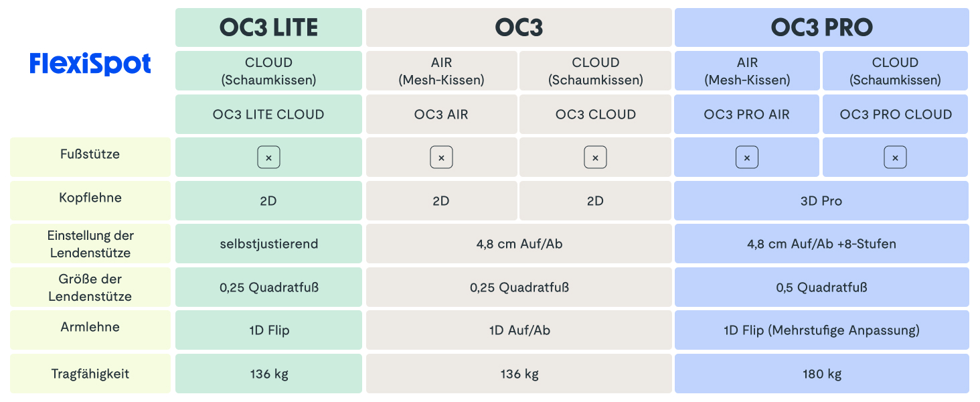This screenshot has width=980, height=402.
Task: Click the selbstjustierend lumbar cell
Action: (268, 244)
